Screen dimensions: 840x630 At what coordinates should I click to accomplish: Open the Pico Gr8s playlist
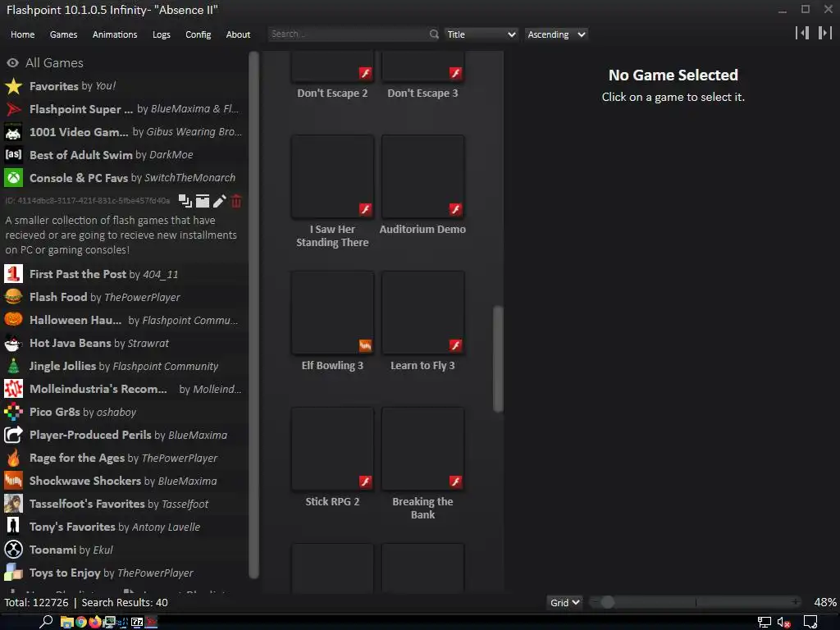(125, 412)
